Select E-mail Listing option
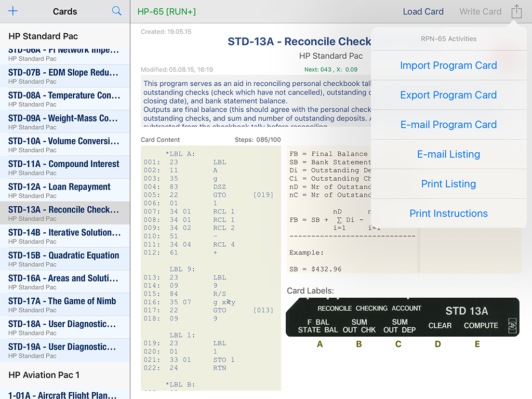Screen dimensions: 532x399 448,154
